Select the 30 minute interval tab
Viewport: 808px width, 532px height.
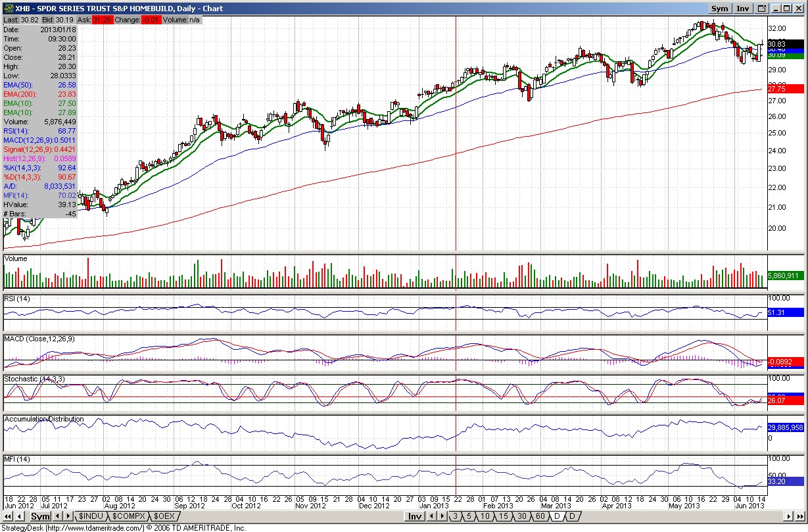tap(521, 516)
